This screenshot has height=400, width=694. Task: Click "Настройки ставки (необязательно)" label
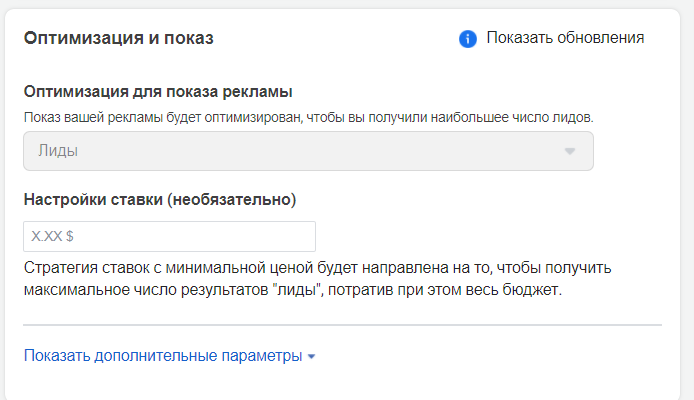(x=160, y=199)
